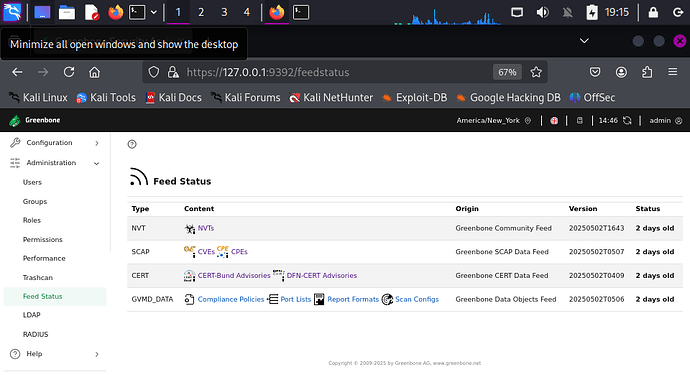This screenshot has width=690, height=377.
Task: Switch to workspace 3 in the panel
Action: point(224,12)
